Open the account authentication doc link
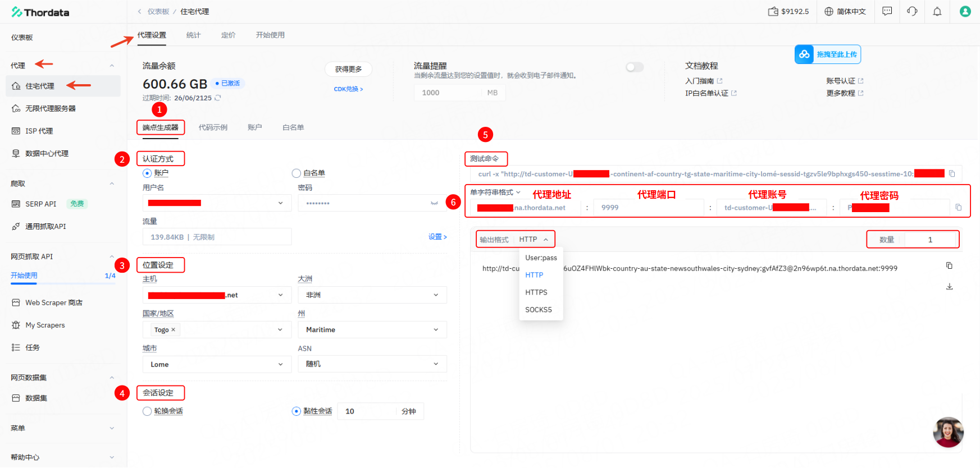Viewport: 980px width, 468px height. pyautogui.click(x=845, y=81)
